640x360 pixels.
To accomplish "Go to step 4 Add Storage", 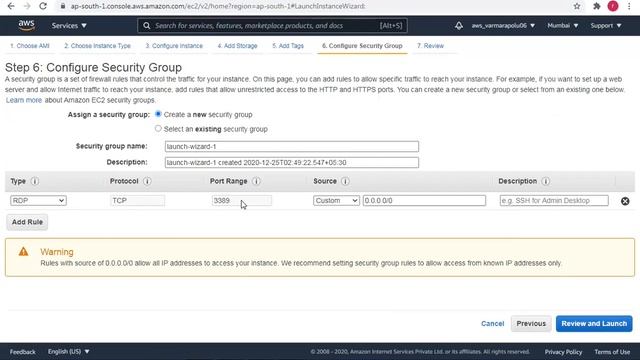I will coord(237,46).
